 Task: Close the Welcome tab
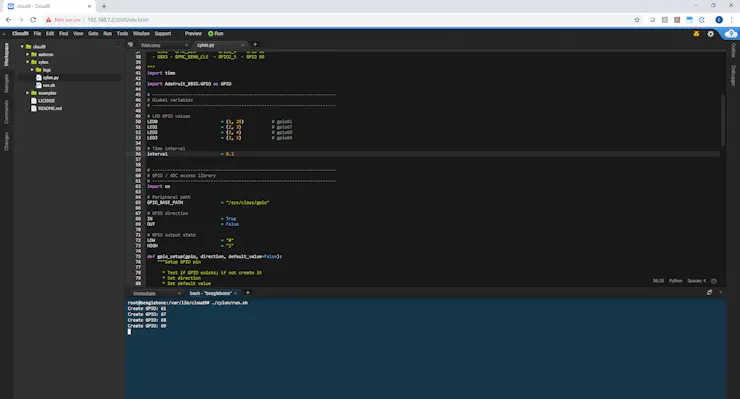pyautogui.click(x=186, y=45)
